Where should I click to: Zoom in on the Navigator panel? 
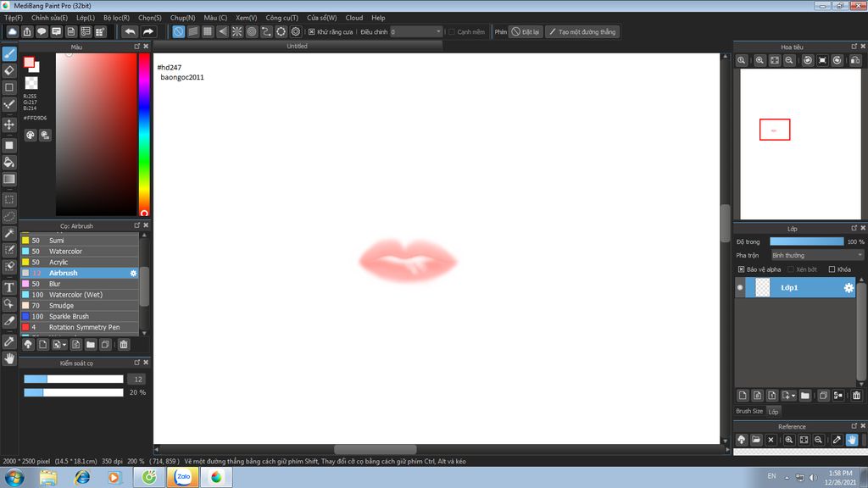click(759, 60)
